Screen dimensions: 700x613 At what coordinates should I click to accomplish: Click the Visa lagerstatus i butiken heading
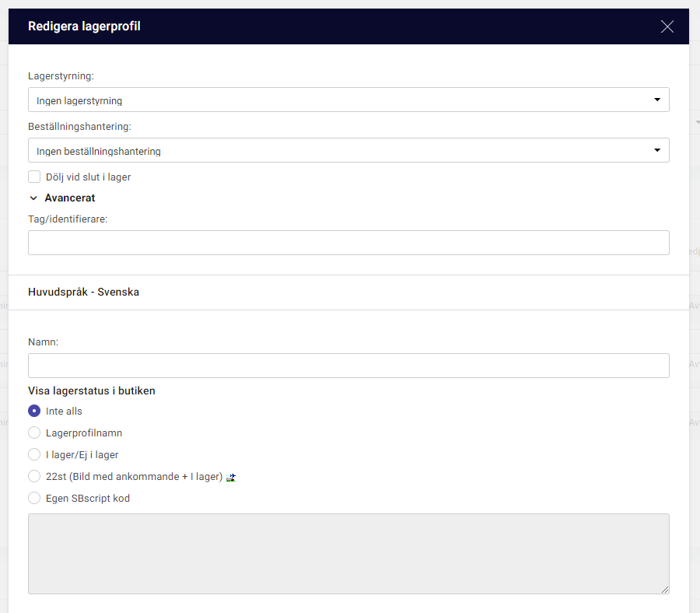tap(92, 391)
